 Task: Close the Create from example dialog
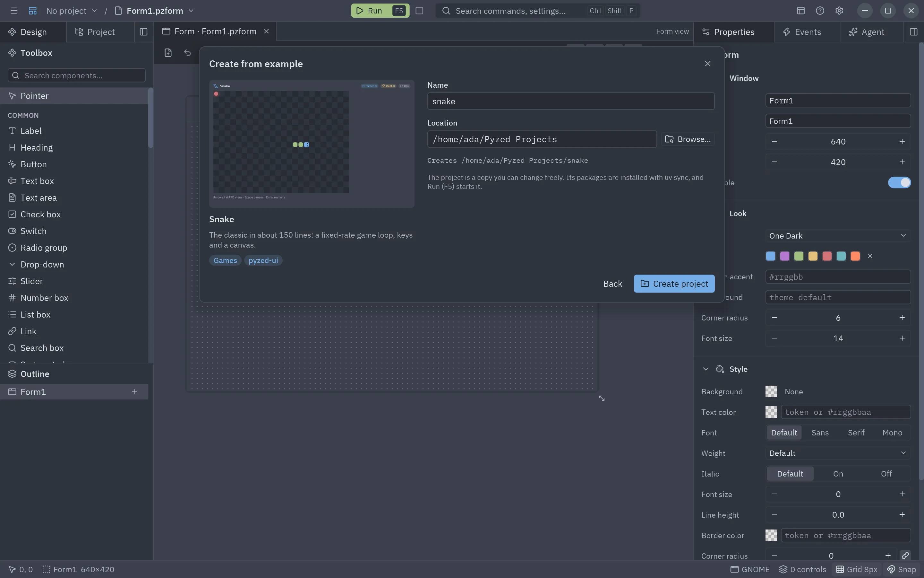coord(707,64)
